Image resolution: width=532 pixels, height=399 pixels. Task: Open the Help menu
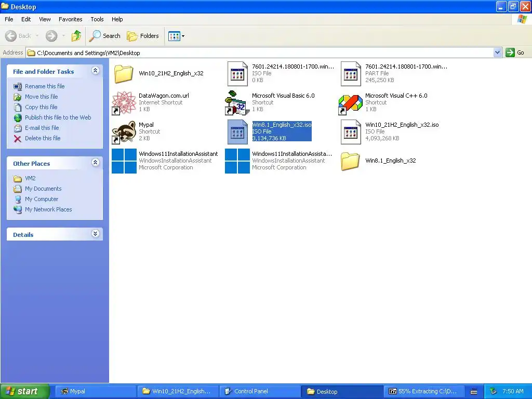pos(117,19)
